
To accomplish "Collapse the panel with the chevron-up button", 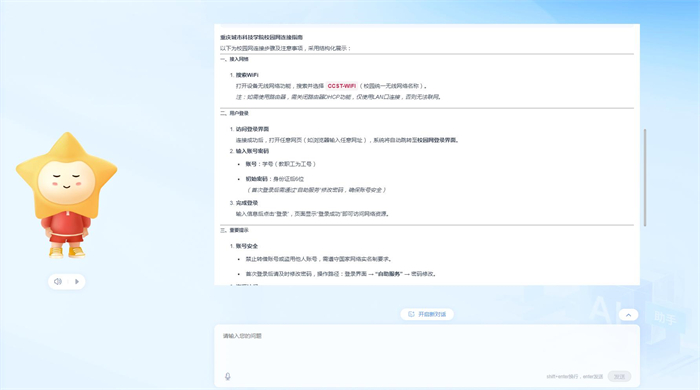I will click(628, 315).
